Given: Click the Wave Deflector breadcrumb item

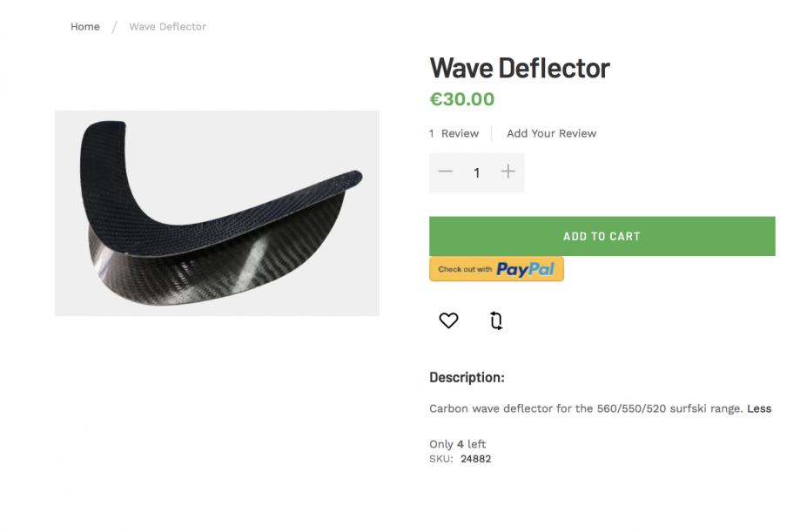Looking at the screenshot, I should tap(167, 27).
